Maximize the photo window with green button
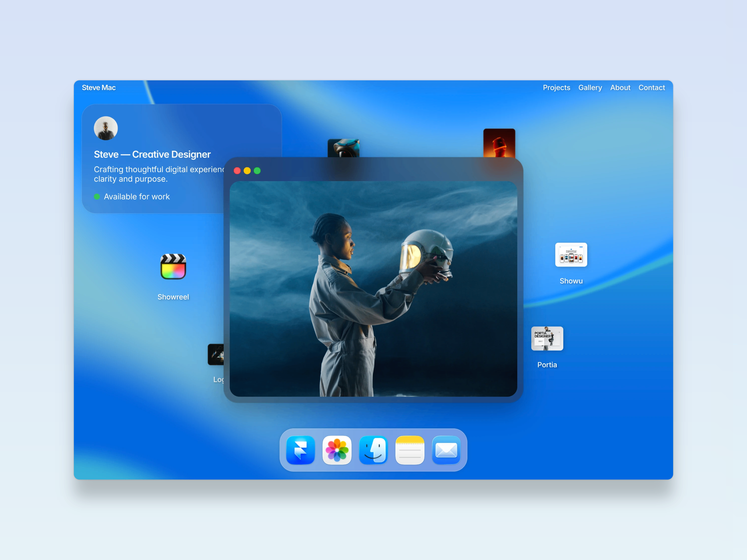Image resolution: width=747 pixels, height=560 pixels. (257, 171)
